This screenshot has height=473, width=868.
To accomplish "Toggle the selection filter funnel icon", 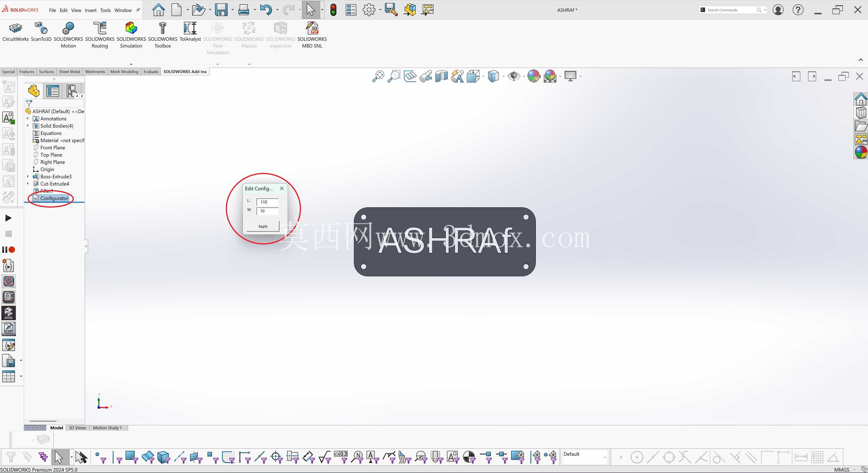I will pyautogui.click(x=11, y=457).
